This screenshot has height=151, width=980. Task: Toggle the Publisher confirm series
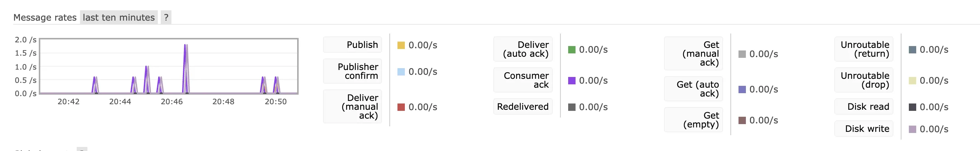point(352,71)
